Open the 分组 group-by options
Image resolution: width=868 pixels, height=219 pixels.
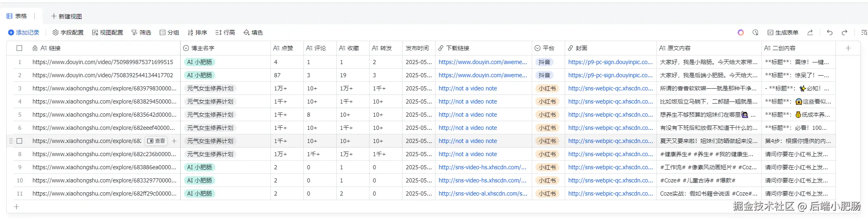(x=169, y=32)
